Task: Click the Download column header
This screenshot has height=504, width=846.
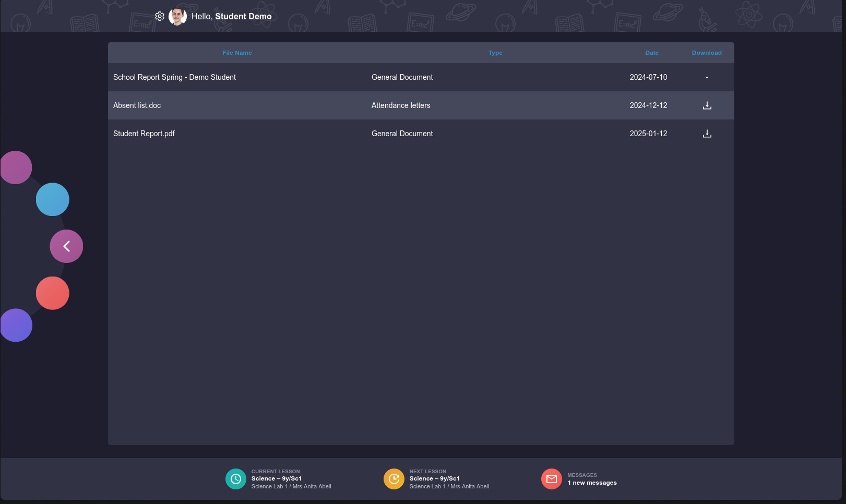Action: [x=707, y=53]
